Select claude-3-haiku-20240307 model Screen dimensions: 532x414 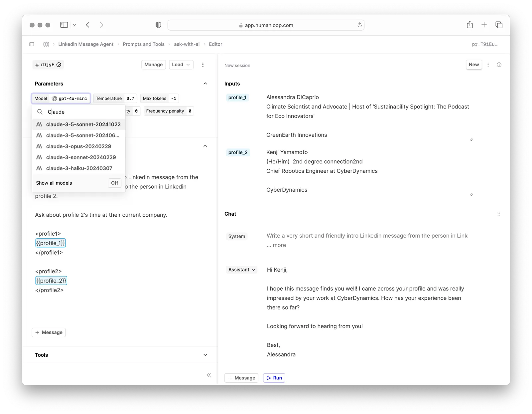click(78, 168)
